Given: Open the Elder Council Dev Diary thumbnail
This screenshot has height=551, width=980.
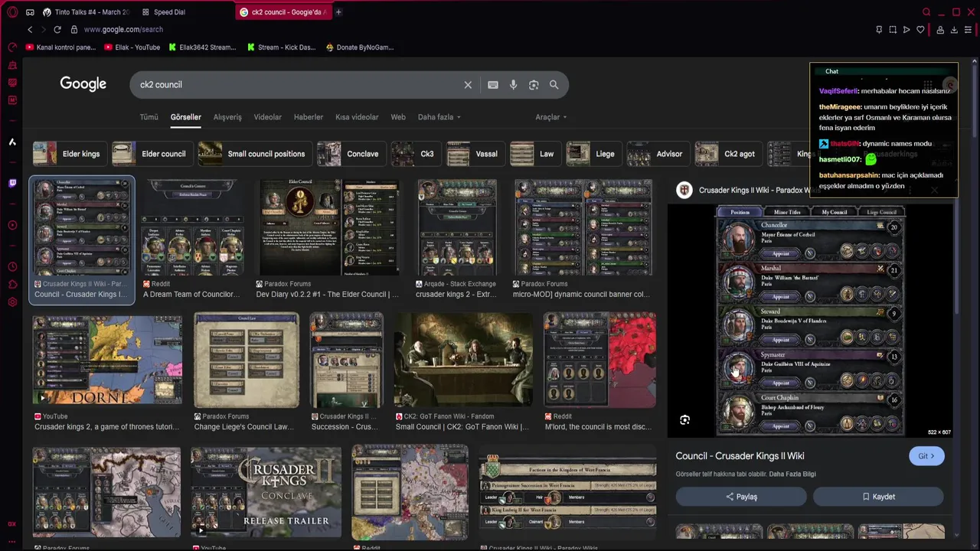Looking at the screenshot, I should [x=328, y=227].
